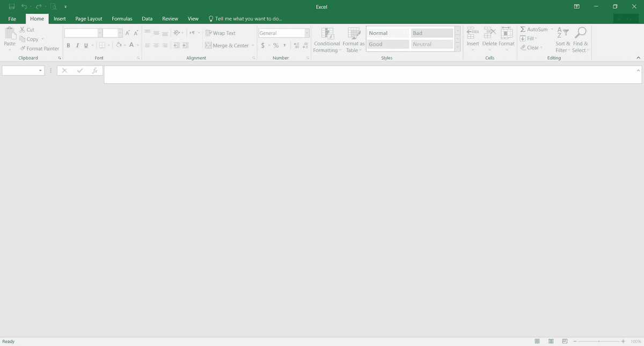The width and height of the screenshot is (644, 346).
Task: Select Align Right icon
Action: [165, 46]
